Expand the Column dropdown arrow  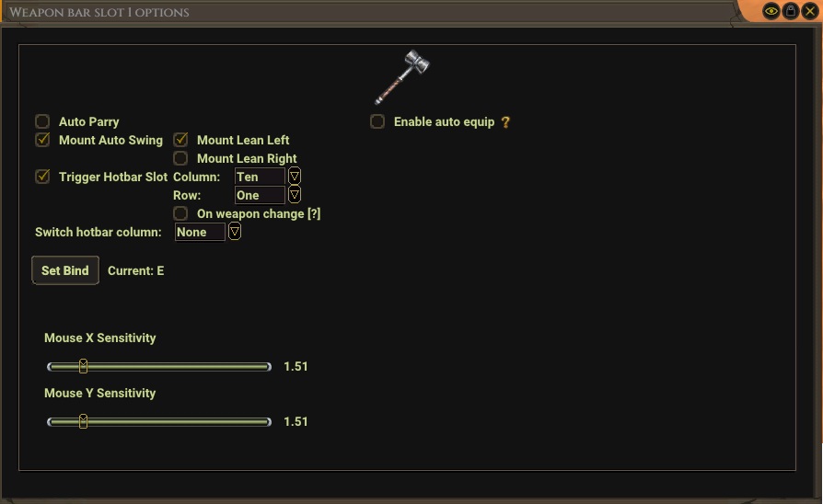[x=295, y=177]
